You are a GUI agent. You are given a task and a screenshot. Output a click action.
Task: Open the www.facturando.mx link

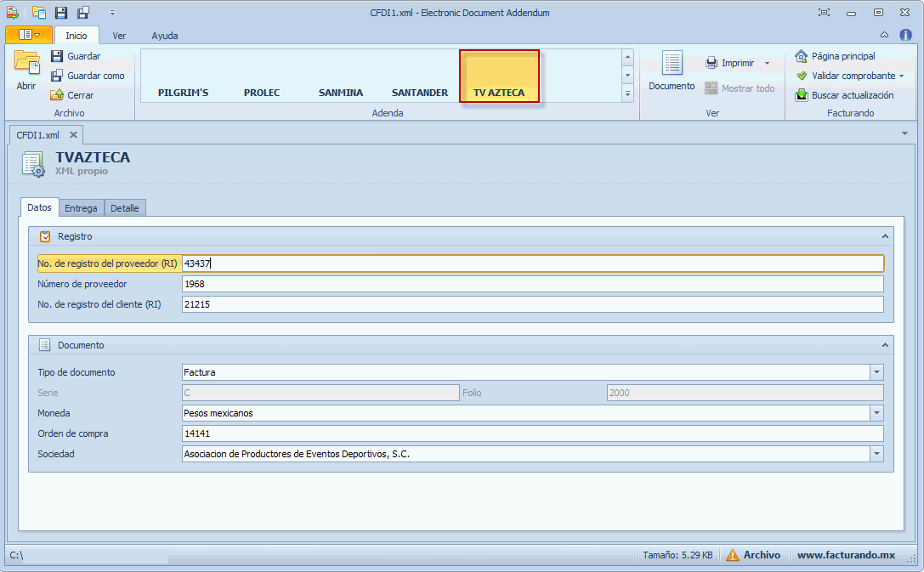point(846,555)
